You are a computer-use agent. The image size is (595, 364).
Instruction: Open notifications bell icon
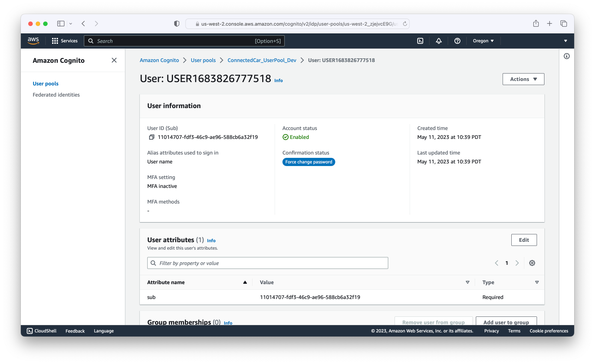[x=439, y=41]
